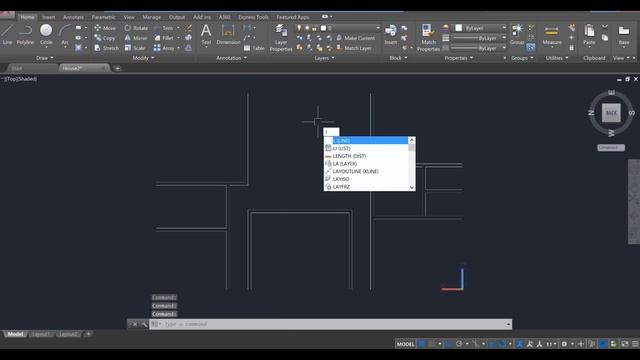Expand the Annotation panel
The width and height of the screenshot is (640, 360).
231,58
